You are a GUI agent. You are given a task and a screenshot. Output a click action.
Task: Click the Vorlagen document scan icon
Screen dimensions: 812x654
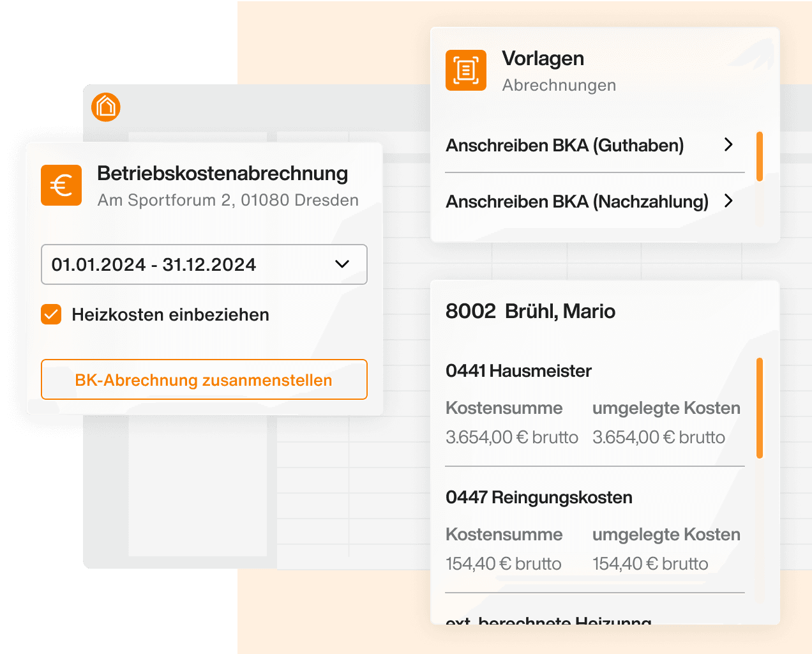[466, 70]
